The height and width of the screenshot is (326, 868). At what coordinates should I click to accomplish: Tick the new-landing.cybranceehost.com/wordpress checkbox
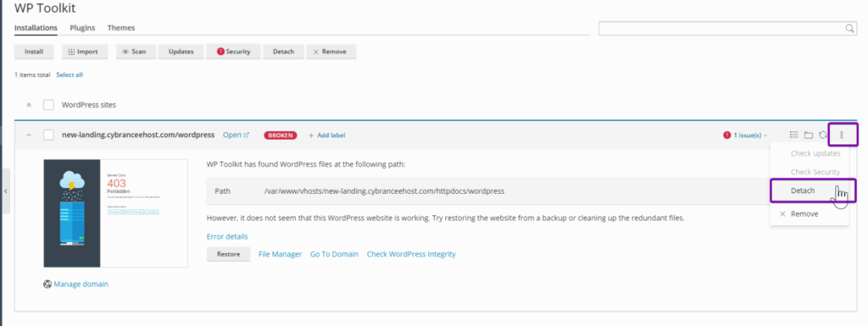tap(48, 135)
